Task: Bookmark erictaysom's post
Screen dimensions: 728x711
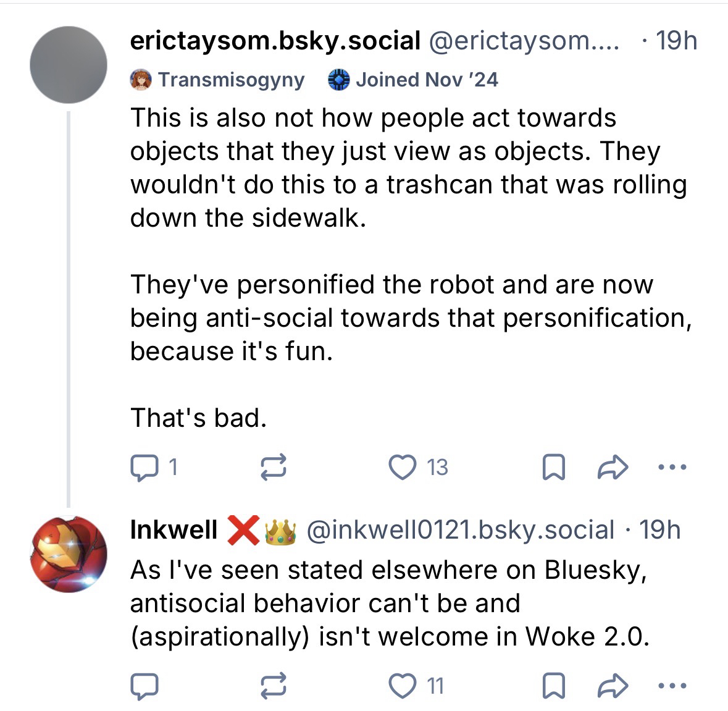Action: (x=553, y=468)
